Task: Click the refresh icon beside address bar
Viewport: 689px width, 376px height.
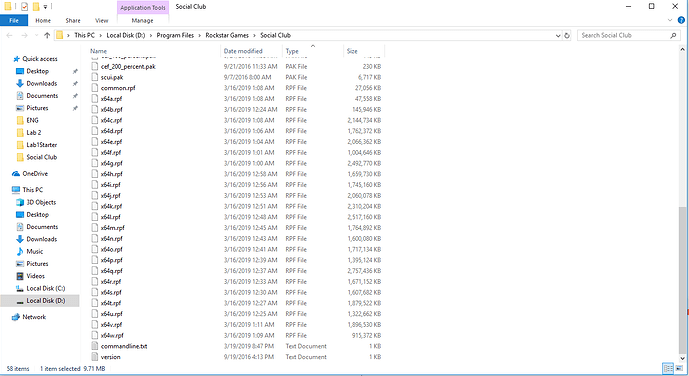Action: tap(567, 36)
